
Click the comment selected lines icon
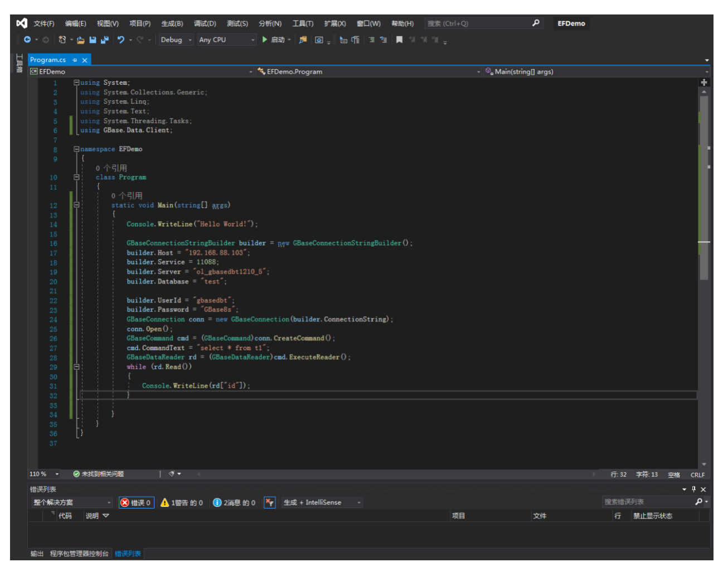tap(371, 40)
